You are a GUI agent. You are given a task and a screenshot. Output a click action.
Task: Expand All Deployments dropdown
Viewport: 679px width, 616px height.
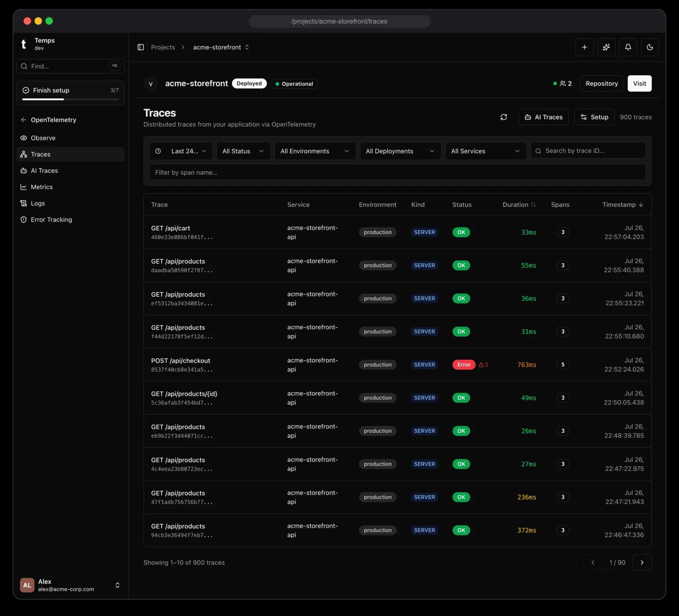[x=400, y=151]
